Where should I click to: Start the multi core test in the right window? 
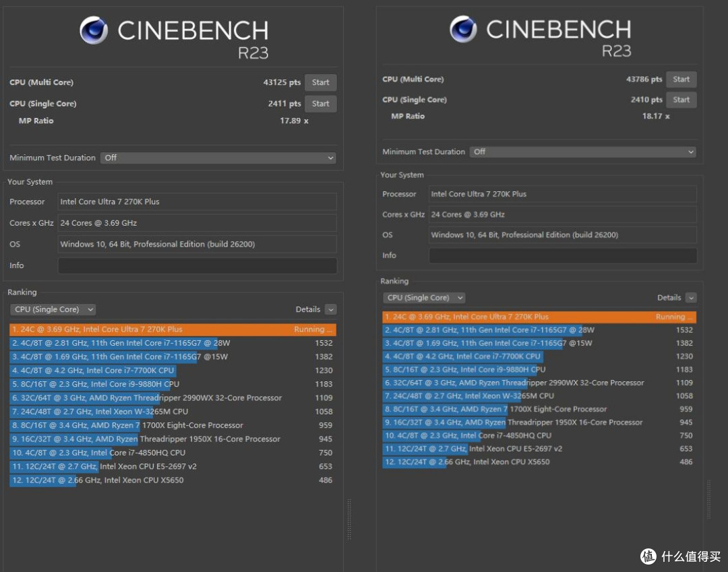(681, 80)
